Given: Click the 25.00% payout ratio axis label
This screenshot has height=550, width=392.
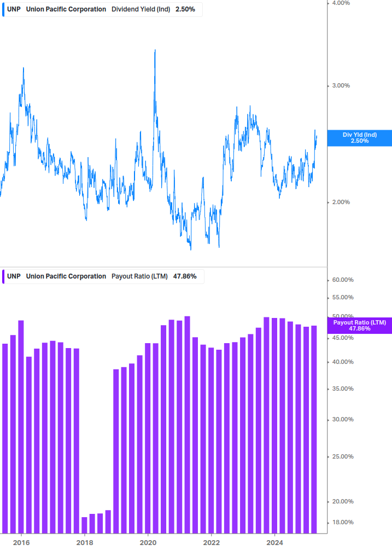Looking at the screenshot, I should [343, 457].
